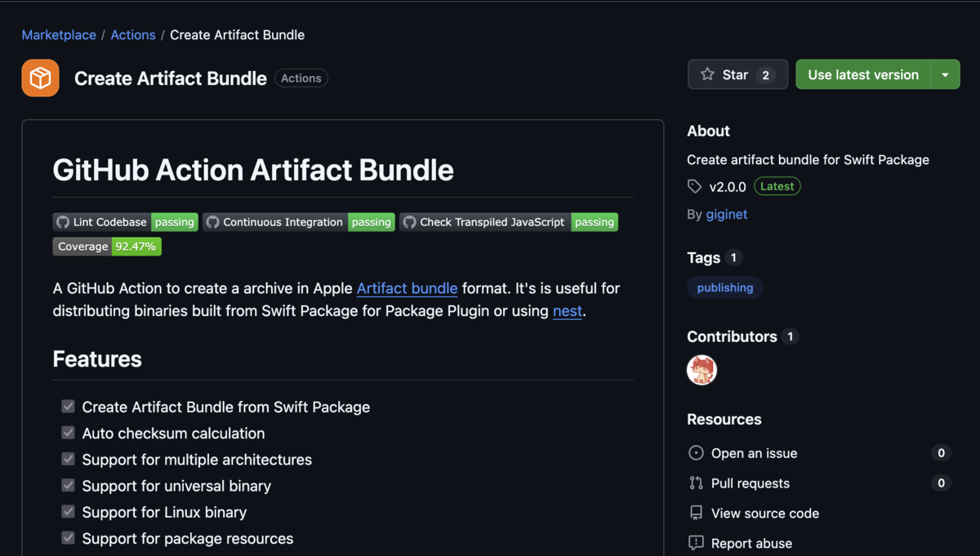Click the star count 2
Image resolution: width=980 pixels, height=556 pixels.
click(765, 75)
